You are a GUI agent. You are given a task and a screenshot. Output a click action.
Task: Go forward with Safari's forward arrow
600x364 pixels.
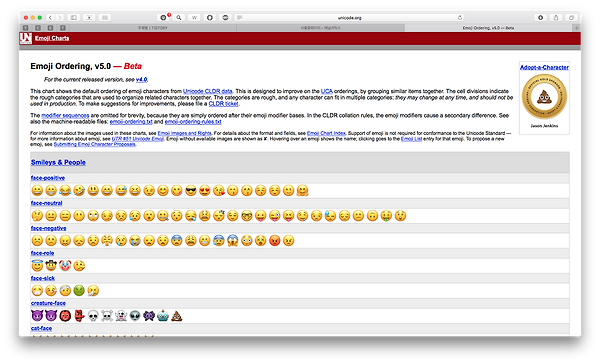(x=60, y=18)
